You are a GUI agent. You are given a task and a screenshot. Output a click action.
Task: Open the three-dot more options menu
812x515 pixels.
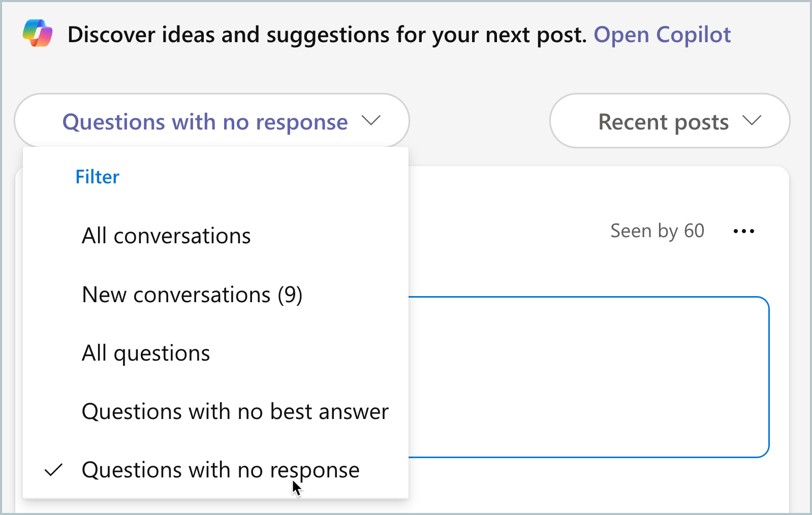744,231
